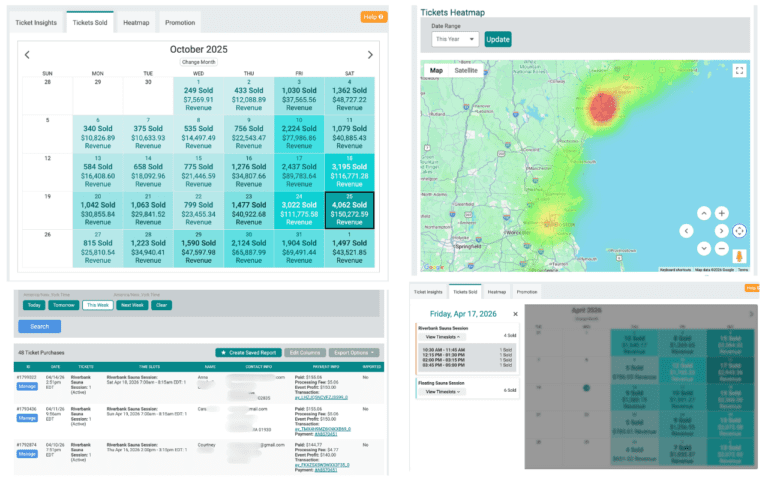Image resolution: width=768 pixels, height=480 pixels.
Task: Click the Update heatmap button
Action: point(497,39)
